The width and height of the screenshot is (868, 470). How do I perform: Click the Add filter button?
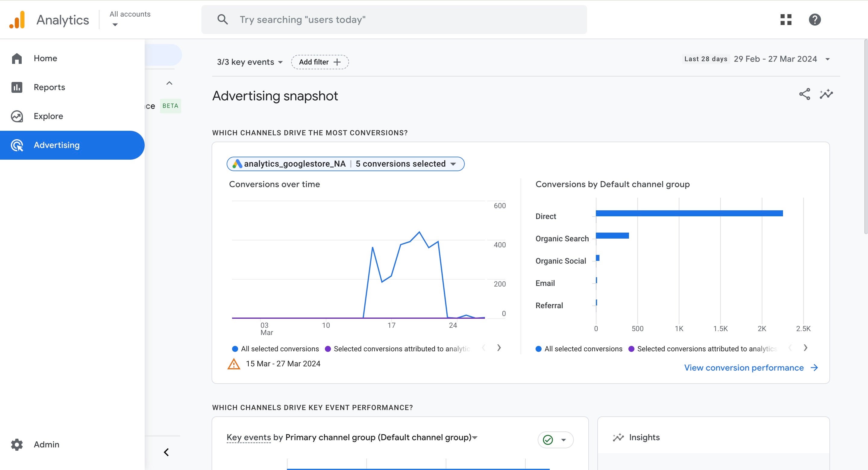319,62
